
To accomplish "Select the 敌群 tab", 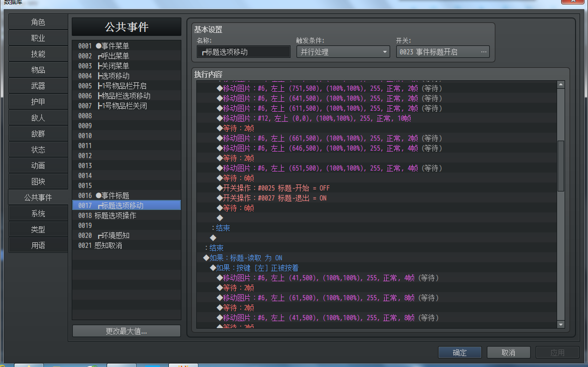I will (38, 134).
